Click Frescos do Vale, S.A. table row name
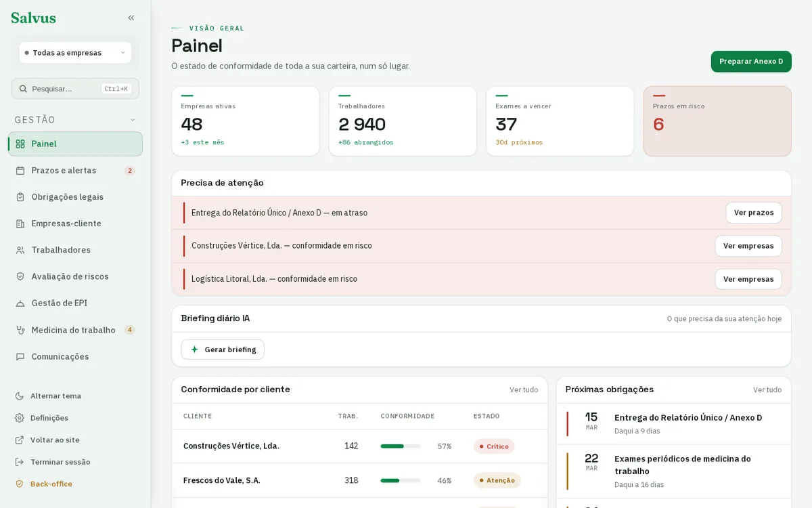The height and width of the screenshot is (508, 812). [x=222, y=480]
